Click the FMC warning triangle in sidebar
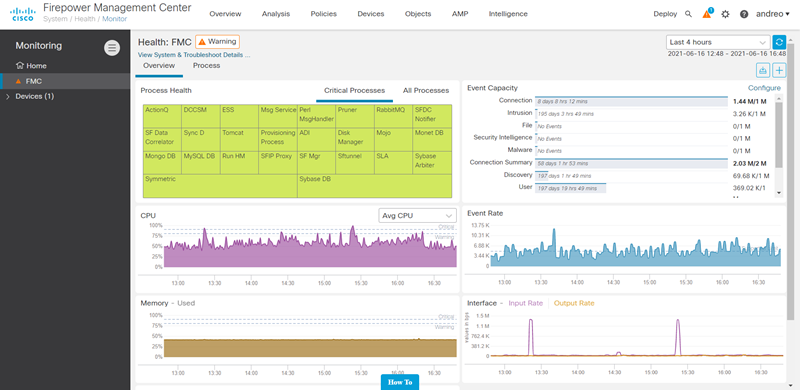 click(19, 81)
